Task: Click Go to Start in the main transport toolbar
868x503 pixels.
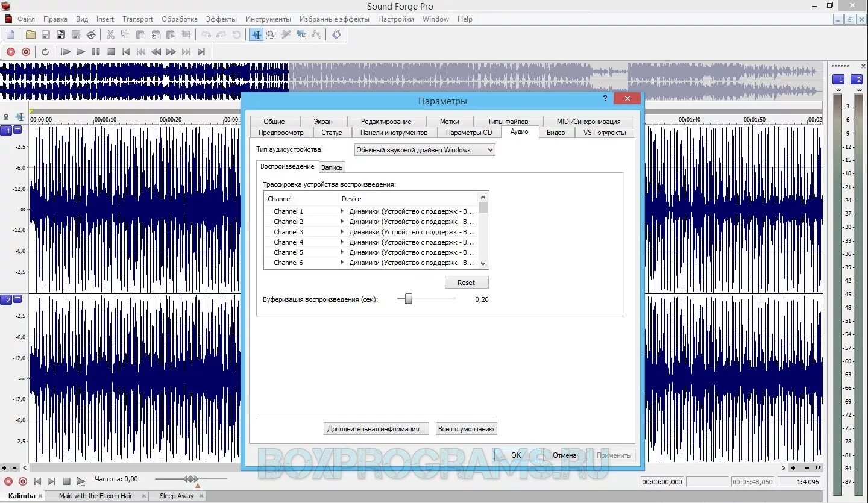Action: [x=126, y=52]
